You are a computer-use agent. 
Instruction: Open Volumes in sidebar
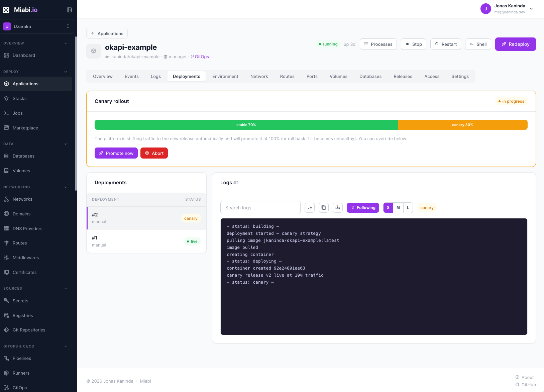36,171
